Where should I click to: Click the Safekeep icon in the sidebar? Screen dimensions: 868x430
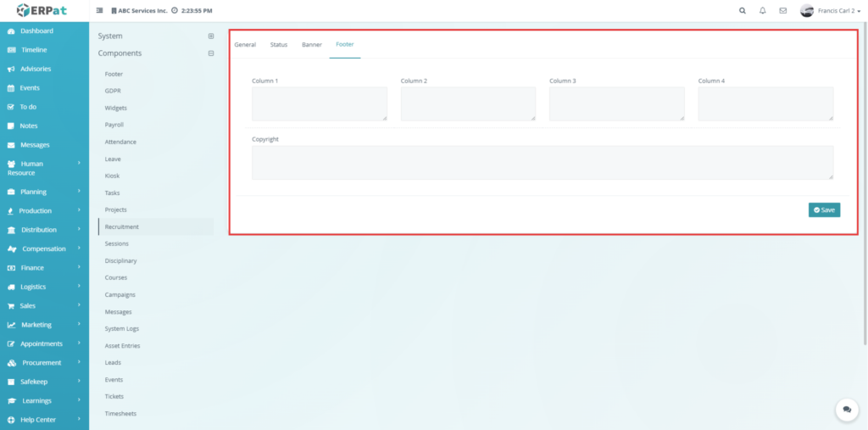coord(11,382)
